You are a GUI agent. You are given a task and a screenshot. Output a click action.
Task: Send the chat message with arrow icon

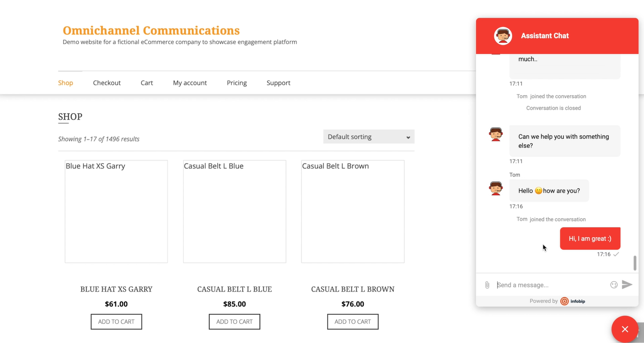click(x=627, y=285)
